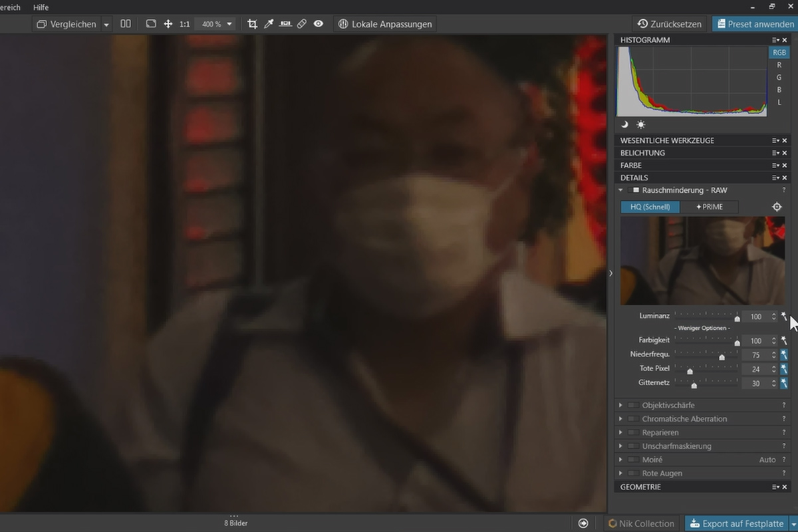Activate the red-eye tool eye icon
The width and height of the screenshot is (798, 532).
[319, 24]
